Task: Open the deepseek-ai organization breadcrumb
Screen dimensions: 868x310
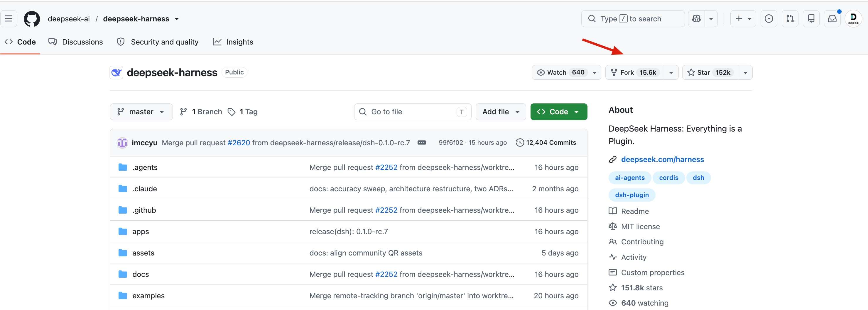Action: click(69, 19)
